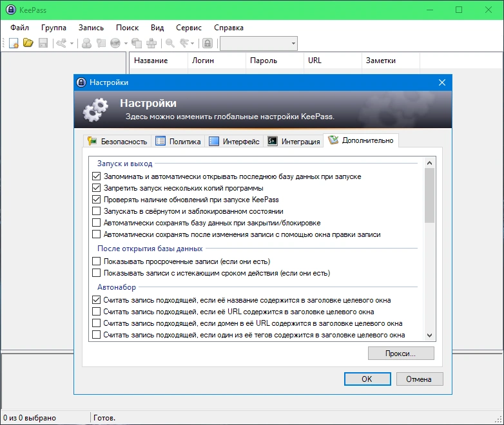Click the Open database folder icon
This screenshot has height=425, width=504.
click(x=28, y=42)
